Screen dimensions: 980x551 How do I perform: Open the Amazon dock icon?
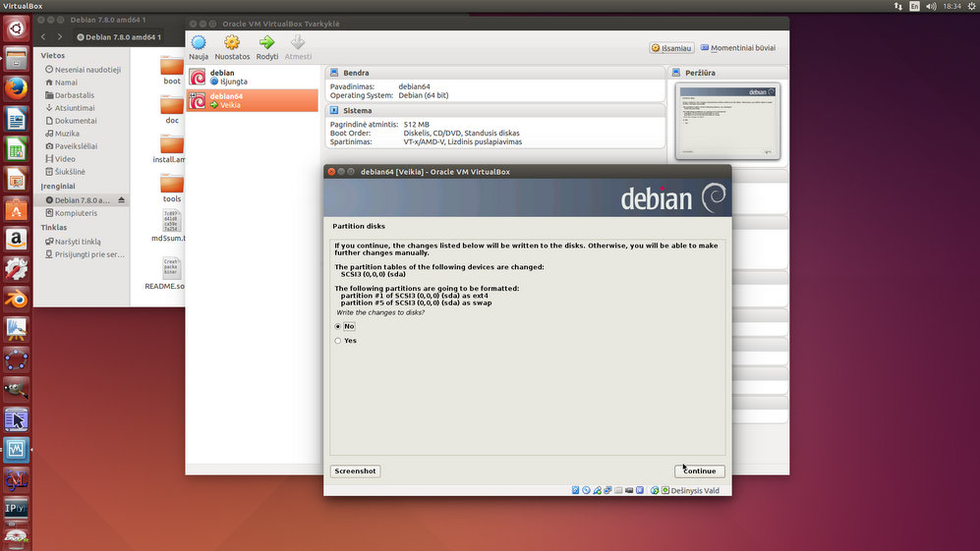[x=16, y=239]
